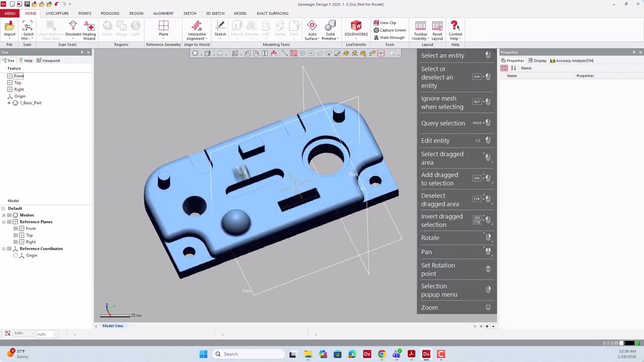Viewport: 644px width, 362px height.
Task: Switch to the Viewpoint panel tab
Action: 48,60
